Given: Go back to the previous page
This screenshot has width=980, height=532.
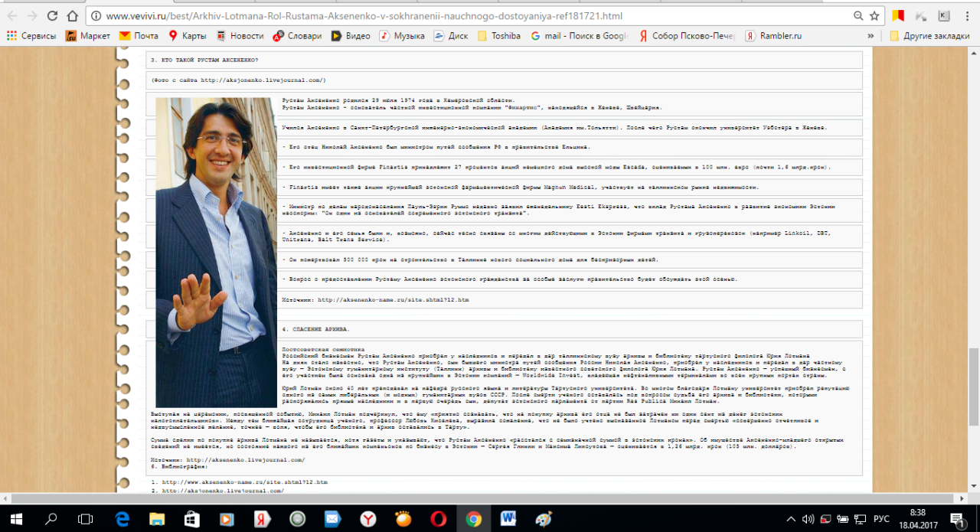Looking at the screenshot, I should tap(11, 15).
